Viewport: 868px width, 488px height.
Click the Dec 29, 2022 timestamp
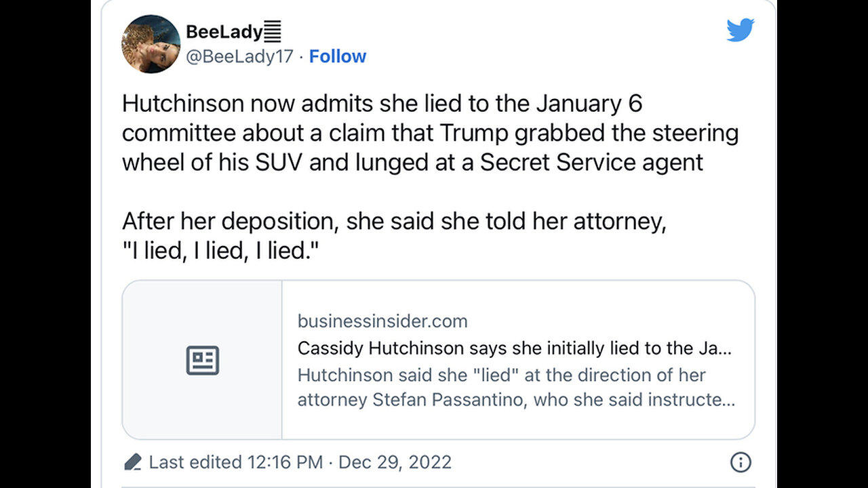395,462
